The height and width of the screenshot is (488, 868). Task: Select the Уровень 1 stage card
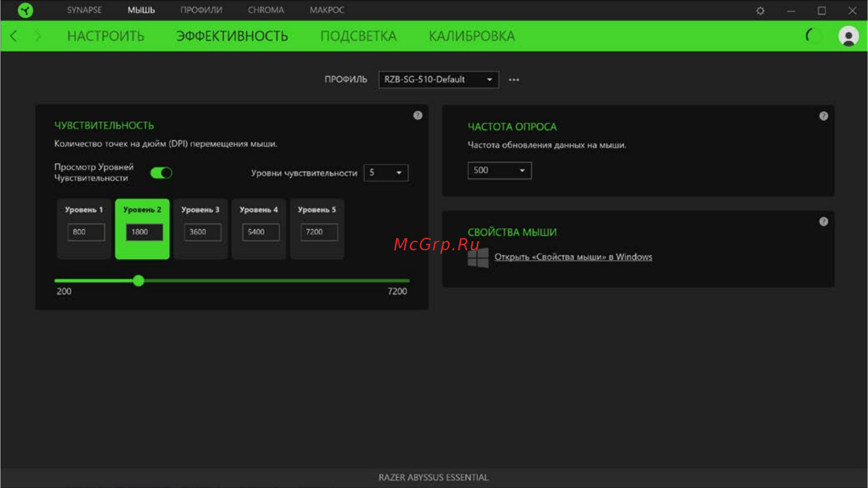click(84, 229)
